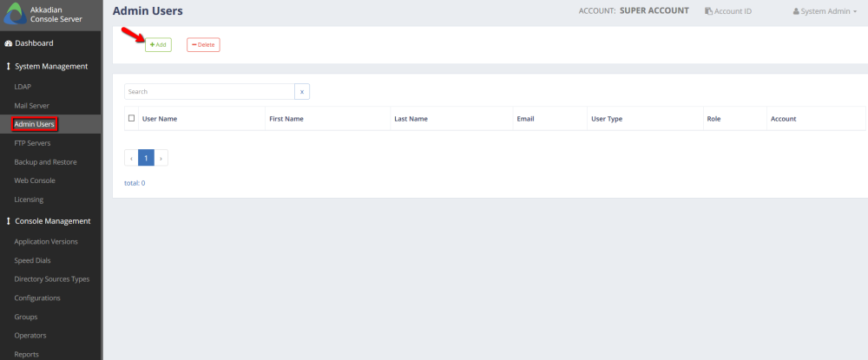Open the Licensing page
This screenshot has width=868, height=360.
pyautogui.click(x=29, y=199)
